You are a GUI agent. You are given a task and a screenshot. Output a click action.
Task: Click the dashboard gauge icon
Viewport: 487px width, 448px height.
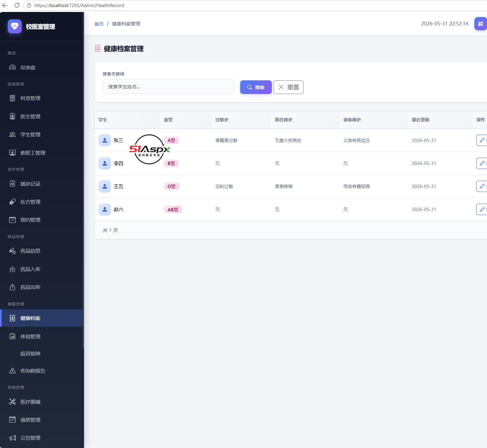pyautogui.click(x=12, y=67)
